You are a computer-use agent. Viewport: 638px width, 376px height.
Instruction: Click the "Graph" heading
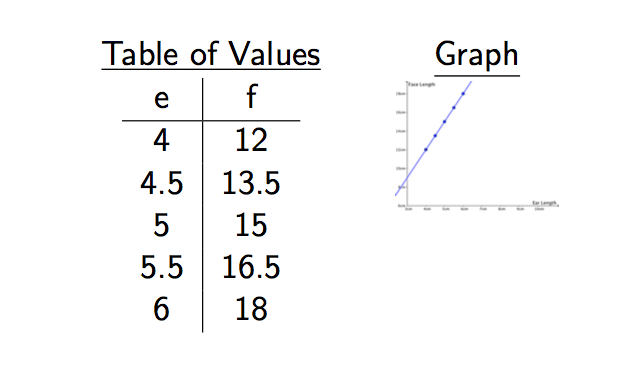[x=476, y=55]
